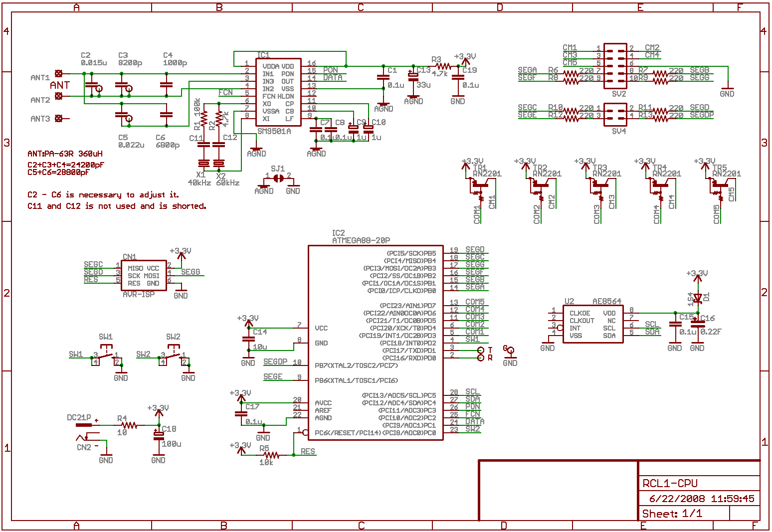
Task: Click the ANT:PA-63R 360uH note text
Action: point(65,154)
